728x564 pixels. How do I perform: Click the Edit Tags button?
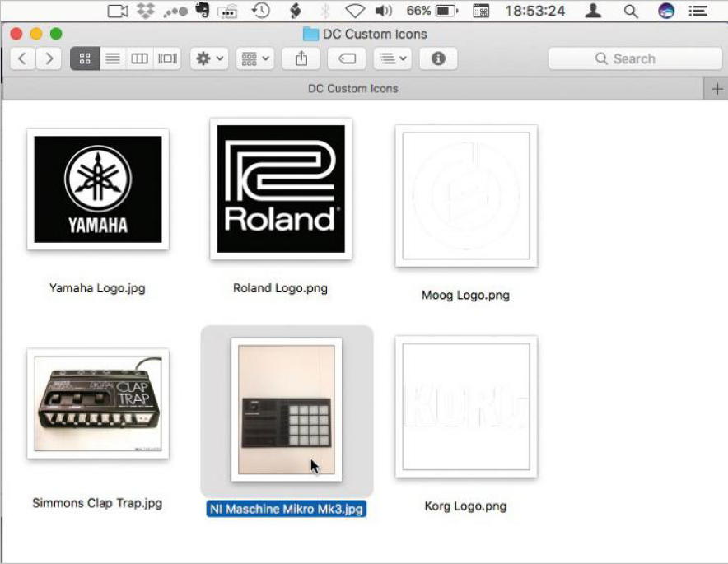(347, 58)
